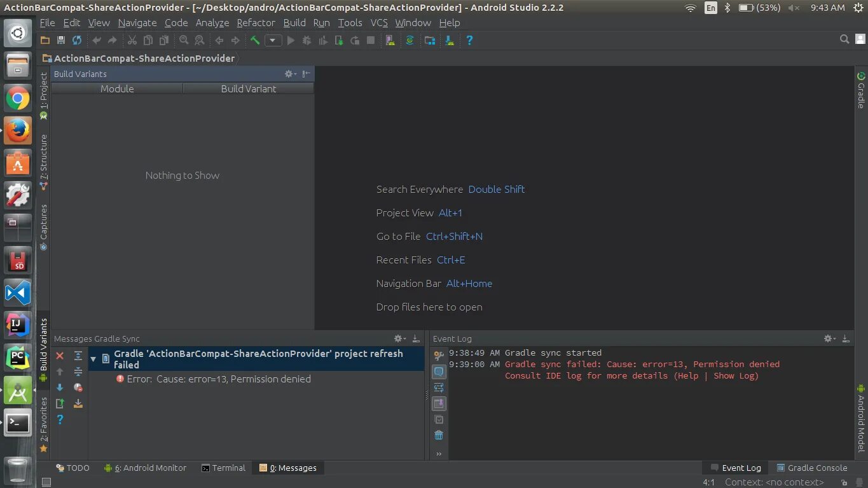The height and width of the screenshot is (488, 868).
Task: Toggle Autoscroll to source in Messages
Action: coord(78,403)
